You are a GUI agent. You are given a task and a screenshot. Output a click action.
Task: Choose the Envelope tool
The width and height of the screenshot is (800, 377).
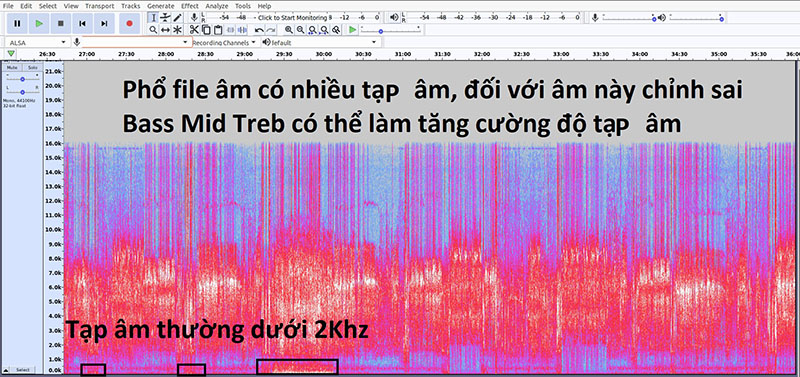tap(165, 18)
